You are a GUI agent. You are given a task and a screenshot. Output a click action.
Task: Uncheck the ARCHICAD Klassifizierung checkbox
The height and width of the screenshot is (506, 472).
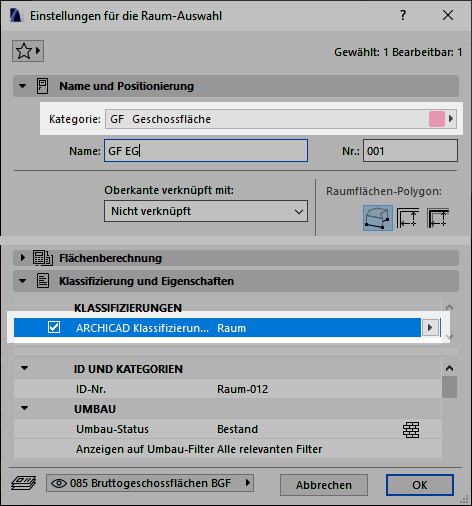54,327
